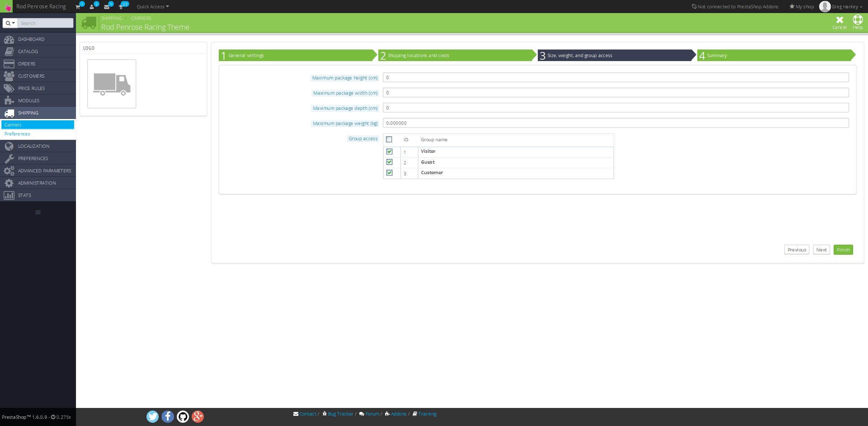This screenshot has width=868, height=426.
Task: Click the trophy notifications icon
Action: point(121,7)
